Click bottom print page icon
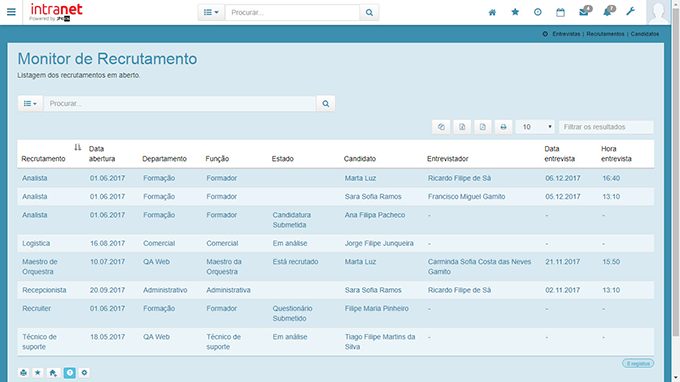Image resolution: width=680 pixels, height=382 pixels. [23, 373]
